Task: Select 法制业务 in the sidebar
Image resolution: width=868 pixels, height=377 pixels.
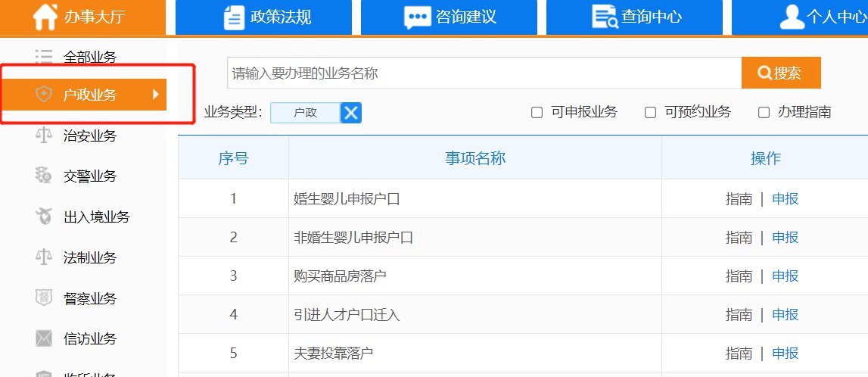Action: point(90,258)
